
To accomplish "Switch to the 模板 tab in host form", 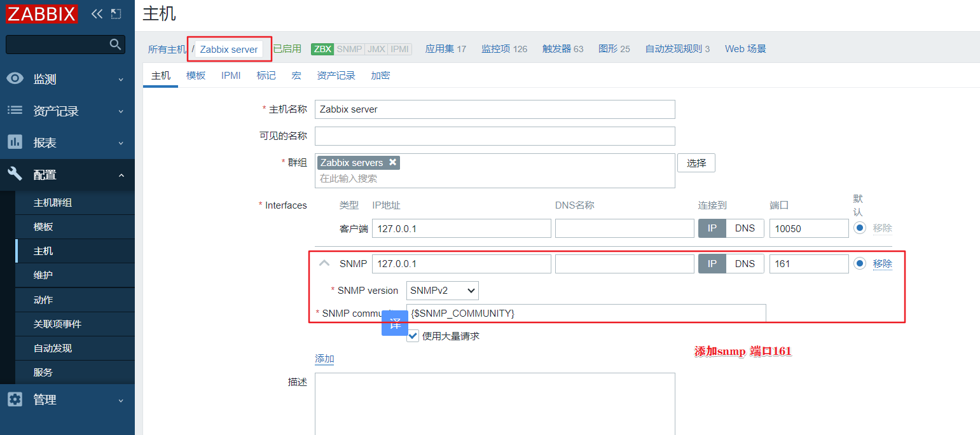I will pyautogui.click(x=196, y=75).
